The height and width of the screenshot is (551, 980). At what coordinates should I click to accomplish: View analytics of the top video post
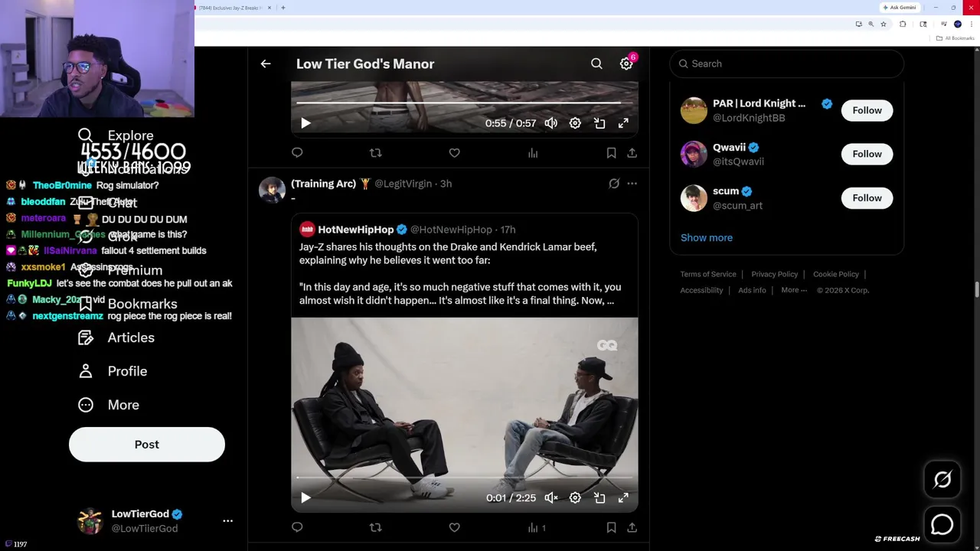tap(533, 153)
